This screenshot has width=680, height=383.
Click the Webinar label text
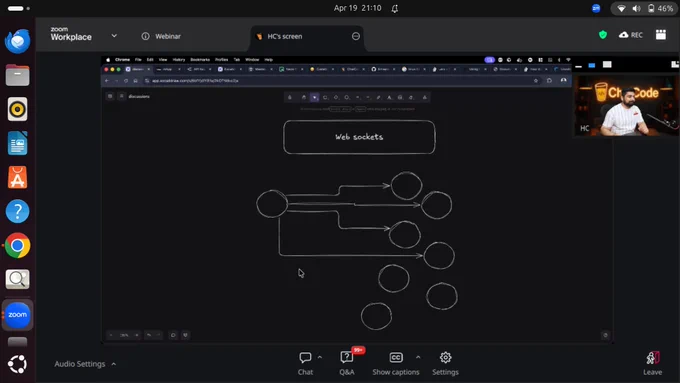tap(168, 36)
